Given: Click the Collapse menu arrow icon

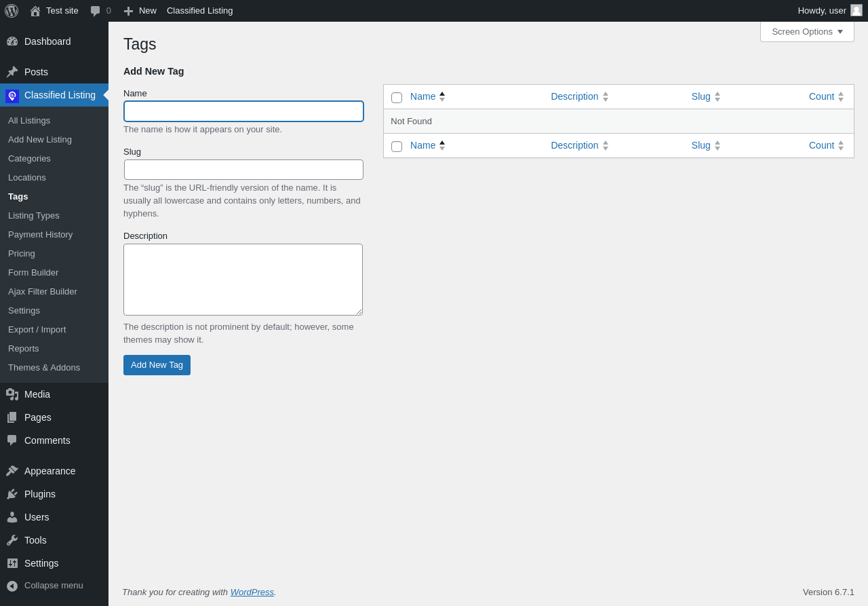Looking at the screenshot, I should click(12, 586).
